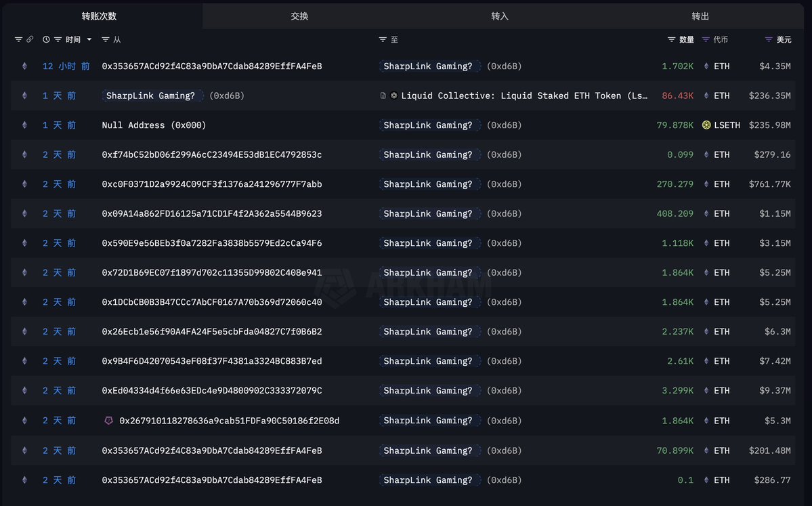Viewport: 812px width, 506px height.
Task: Click the 时间 column header label
Action: [73, 39]
